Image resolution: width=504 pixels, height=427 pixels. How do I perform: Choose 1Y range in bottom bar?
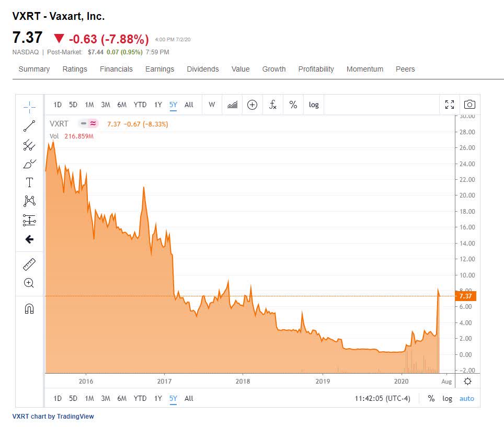[158, 398]
